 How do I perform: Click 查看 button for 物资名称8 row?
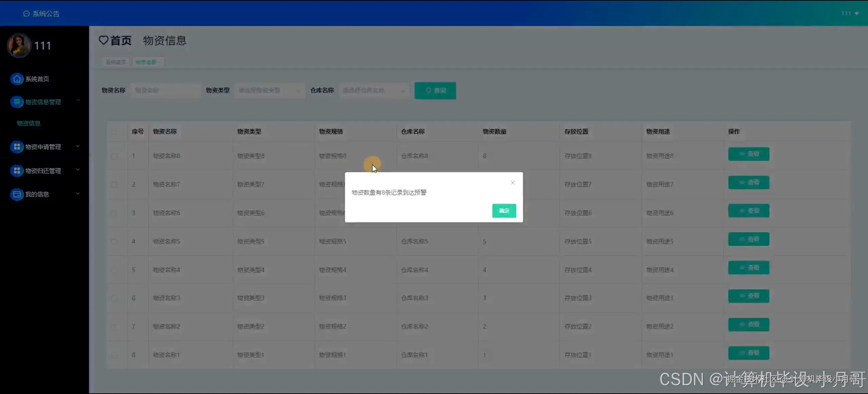748,154
